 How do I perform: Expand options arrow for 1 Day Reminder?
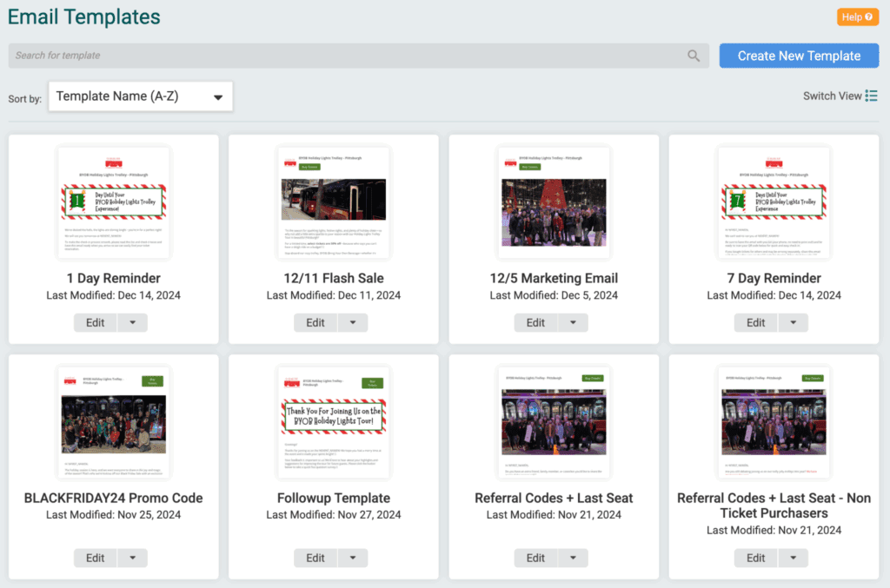132,322
